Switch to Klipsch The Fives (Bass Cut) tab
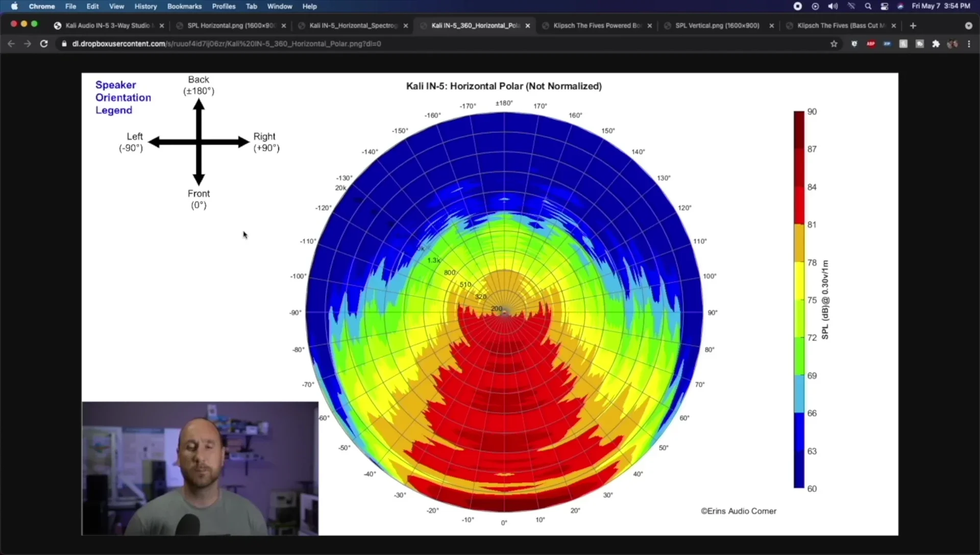Image resolution: width=980 pixels, height=555 pixels. pos(840,26)
